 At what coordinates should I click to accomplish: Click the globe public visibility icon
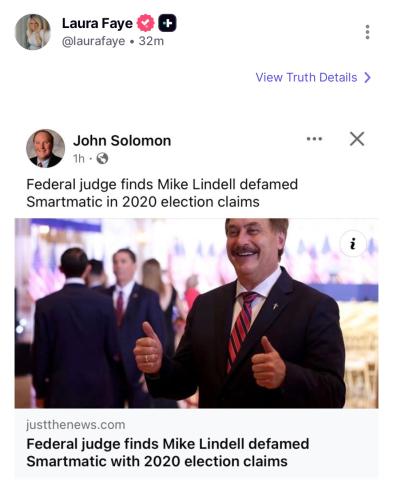pos(102,158)
